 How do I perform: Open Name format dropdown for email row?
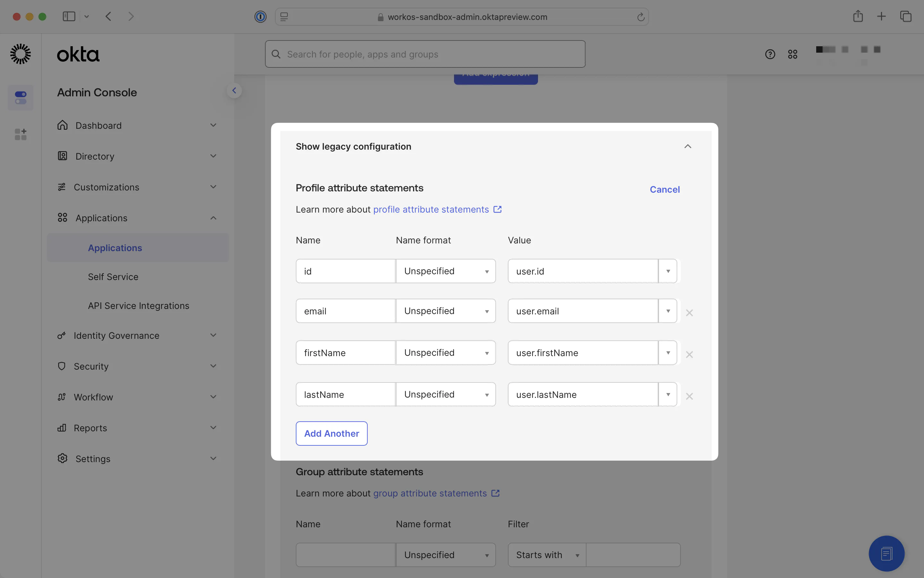pyautogui.click(x=446, y=311)
